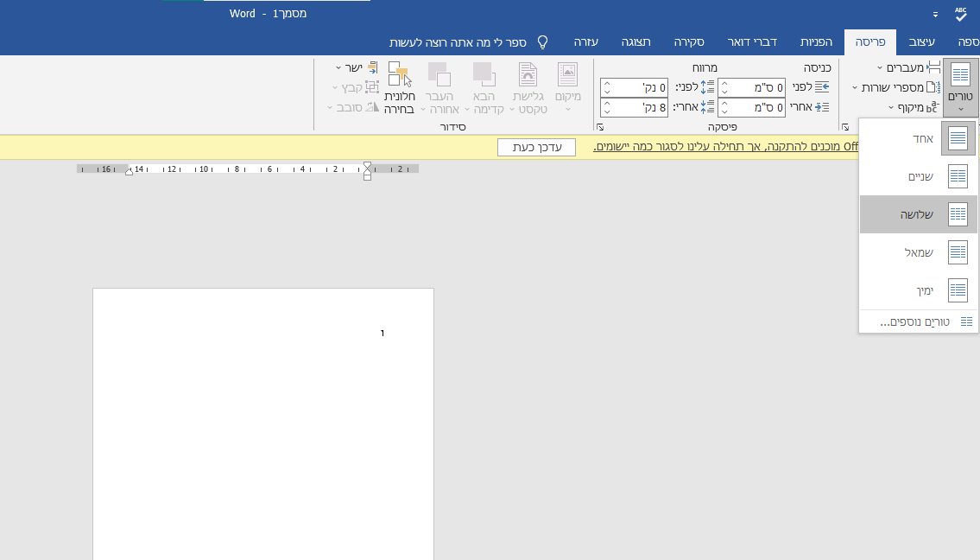Open טורים נוספים... more columns dialog
Screen dimensions: 980x560
[x=918, y=321]
